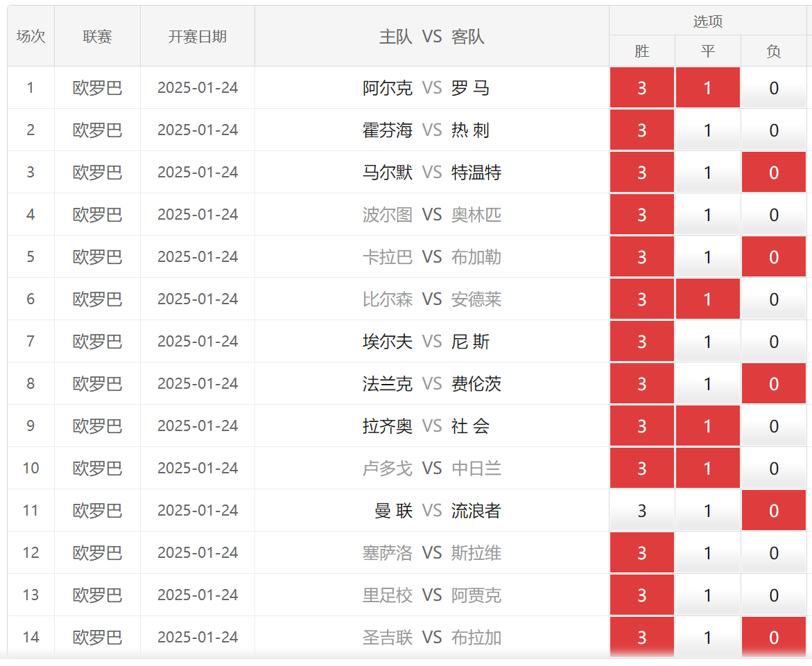Select draw option 1 for 曼联 VS 流浪者
Screen dimensions: 812x666
[707, 511]
